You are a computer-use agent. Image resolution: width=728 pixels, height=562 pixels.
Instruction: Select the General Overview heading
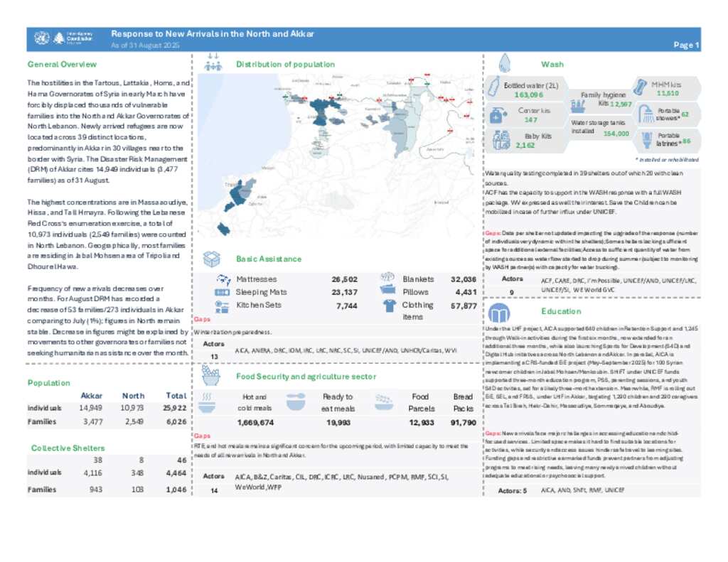(x=62, y=65)
